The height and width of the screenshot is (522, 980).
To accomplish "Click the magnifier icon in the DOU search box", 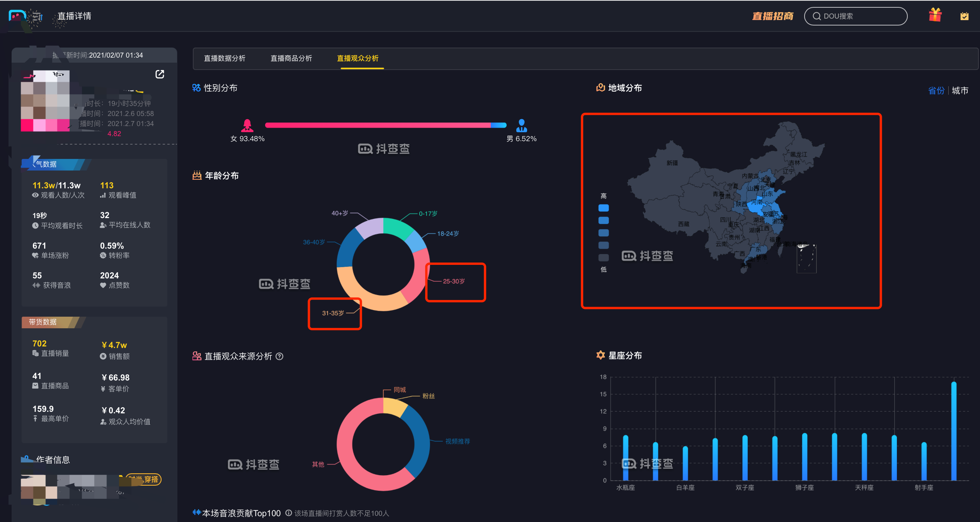I will pyautogui.click(x=817, y=16).
